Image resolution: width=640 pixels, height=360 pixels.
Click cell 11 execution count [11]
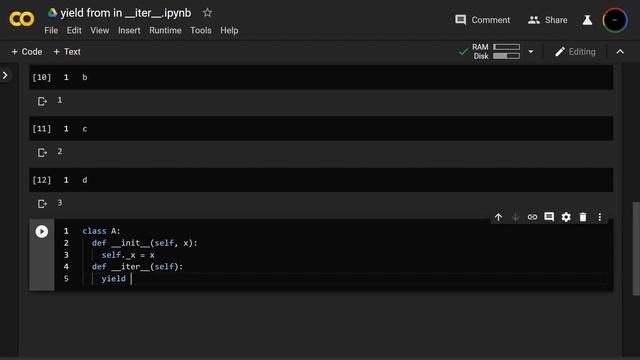pos(42,129)
